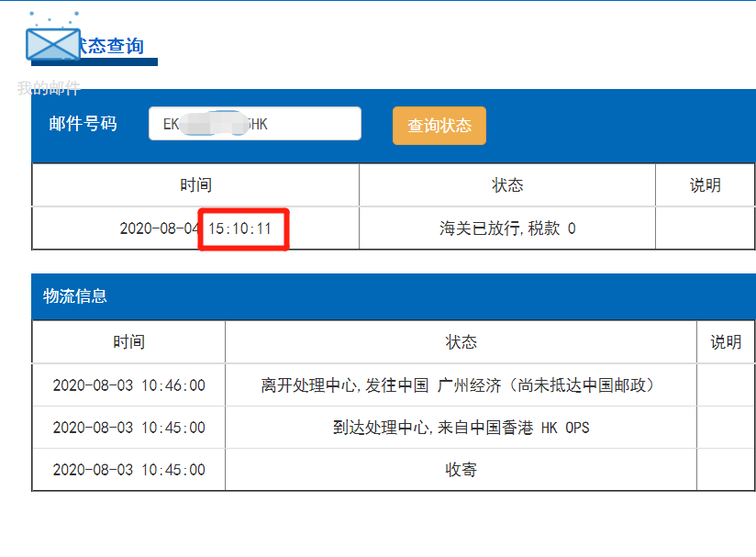
Task: Select the 海关已放行 status row
Action: 507,228
